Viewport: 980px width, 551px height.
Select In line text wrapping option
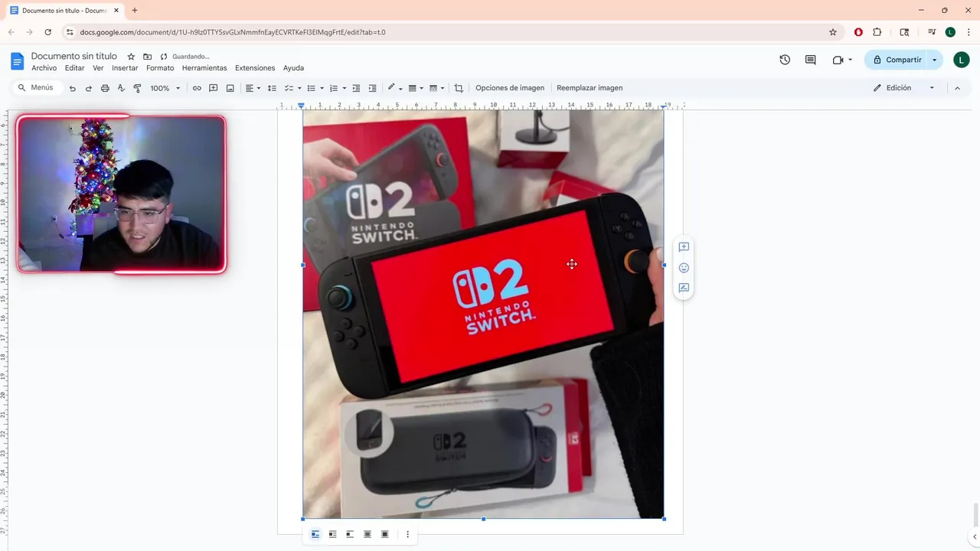click(x=315, y=534)
